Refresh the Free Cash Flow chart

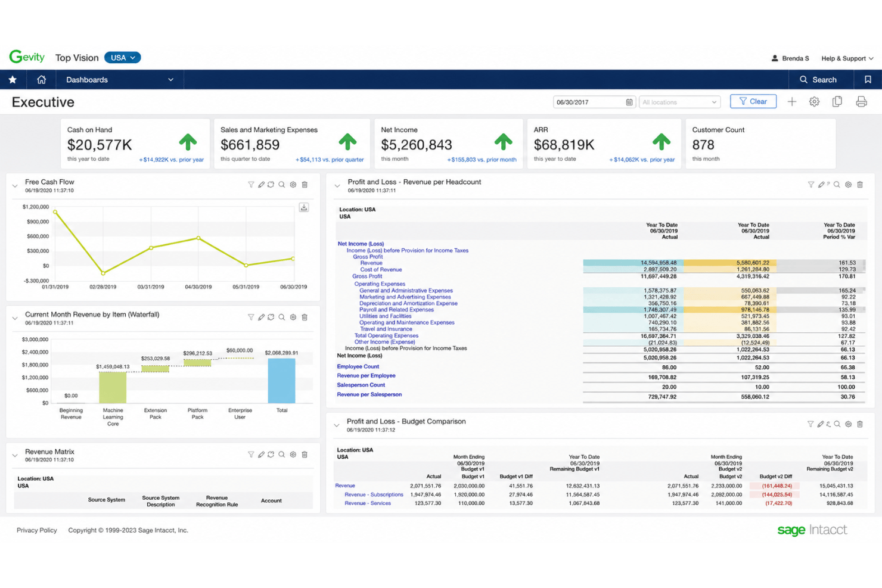pos(271,185)
